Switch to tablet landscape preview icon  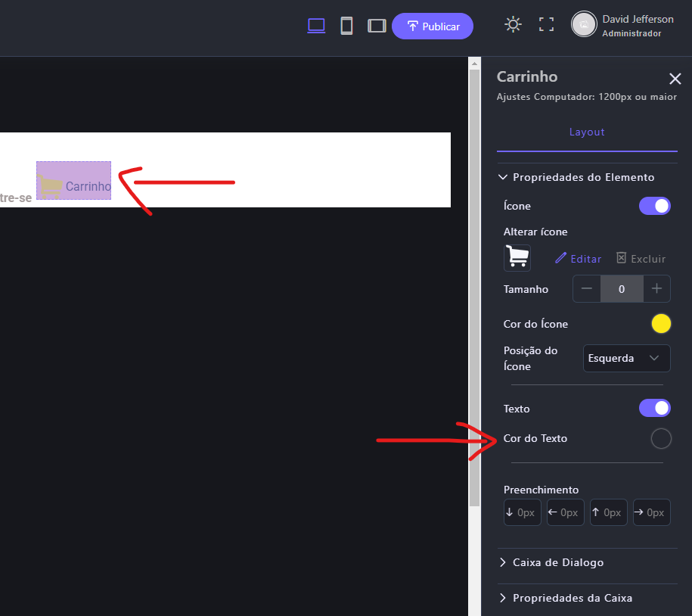pos(377,26)
